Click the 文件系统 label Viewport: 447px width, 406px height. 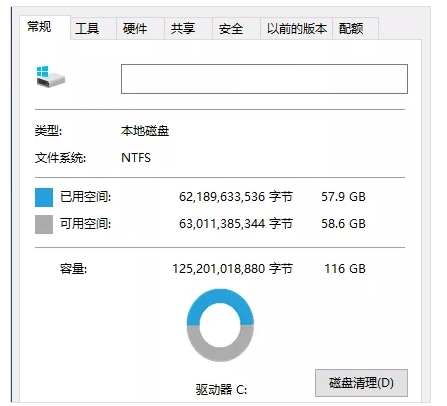(60, 158)
